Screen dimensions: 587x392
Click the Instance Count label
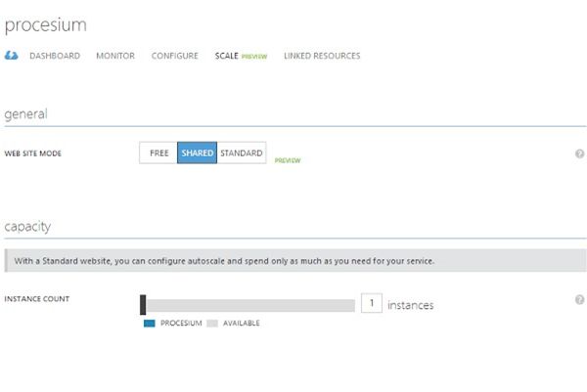[x=37, y=299]
